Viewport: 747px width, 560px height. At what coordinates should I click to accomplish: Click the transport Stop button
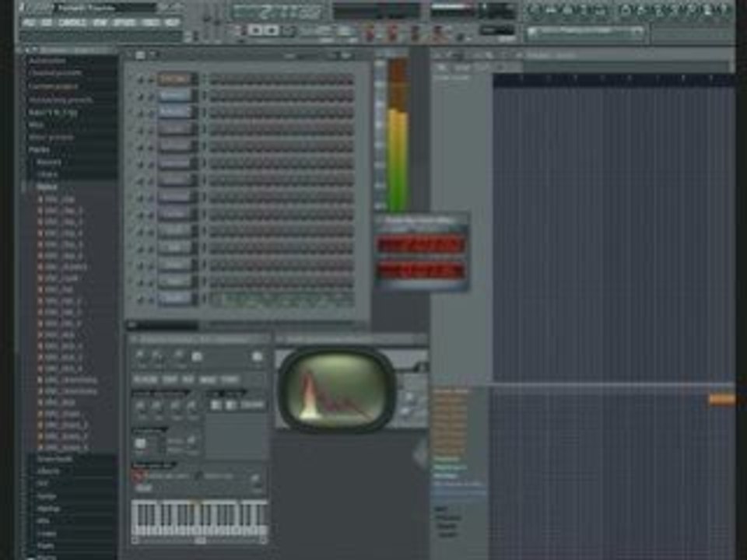(272, 30)
